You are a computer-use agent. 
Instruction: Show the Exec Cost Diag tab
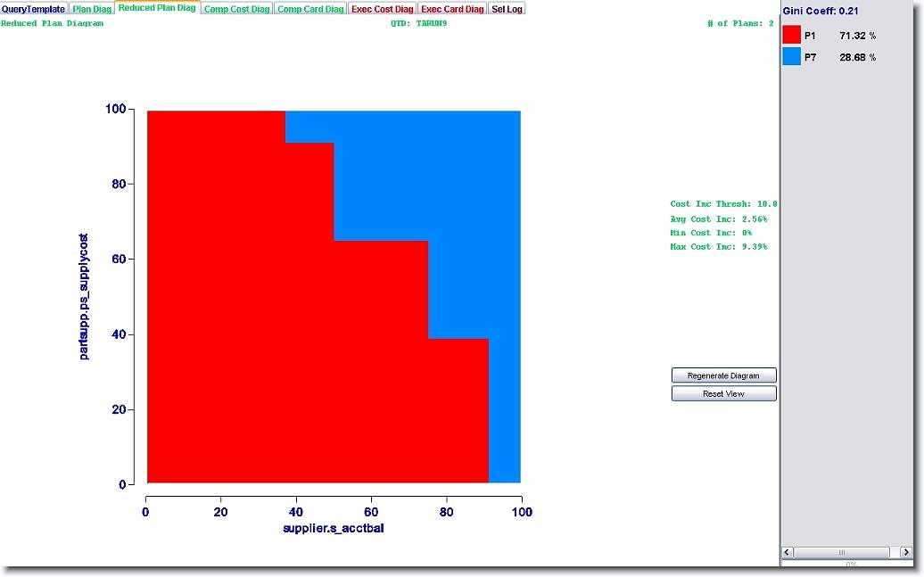382,9
